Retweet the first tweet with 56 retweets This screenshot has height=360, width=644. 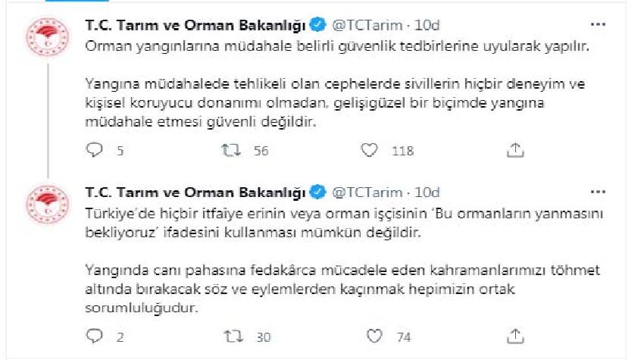pyautogui.click(x=231, y=150)
